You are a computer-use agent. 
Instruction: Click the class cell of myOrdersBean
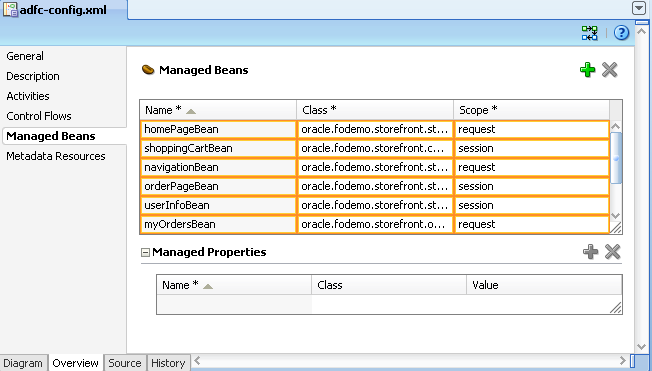[x=375, y=224]
